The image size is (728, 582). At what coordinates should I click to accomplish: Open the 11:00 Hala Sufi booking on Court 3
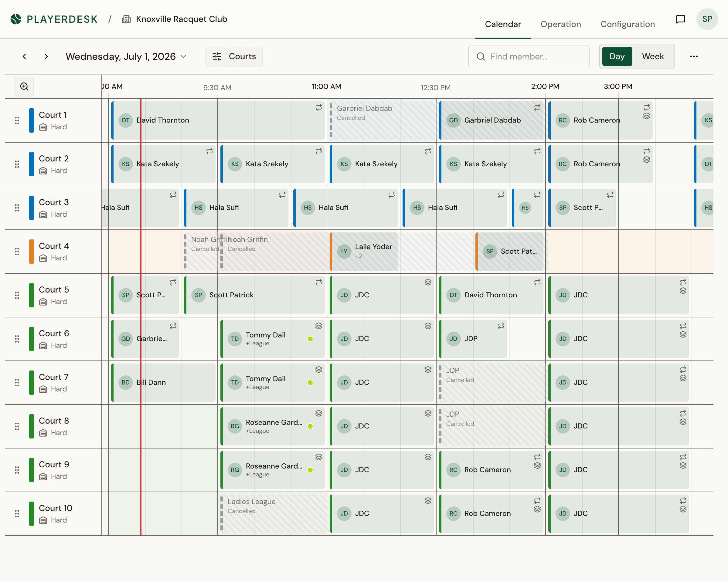click(345, 208)
